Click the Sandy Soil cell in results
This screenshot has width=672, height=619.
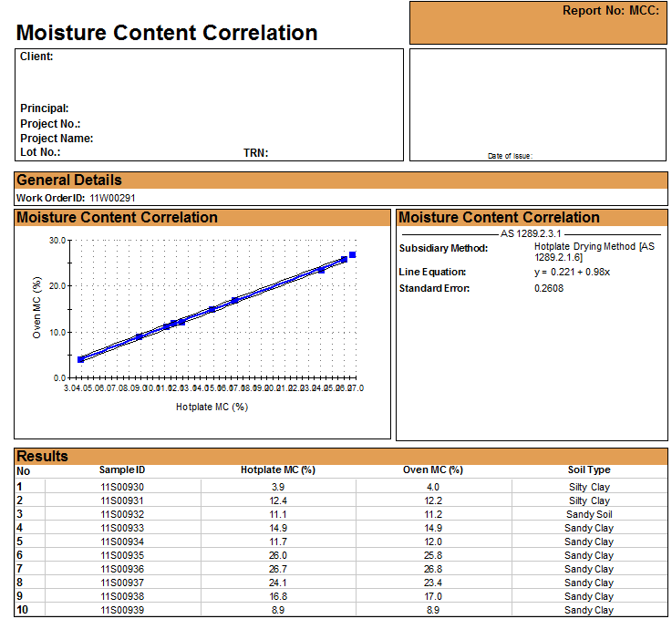[x=588, y=514]
